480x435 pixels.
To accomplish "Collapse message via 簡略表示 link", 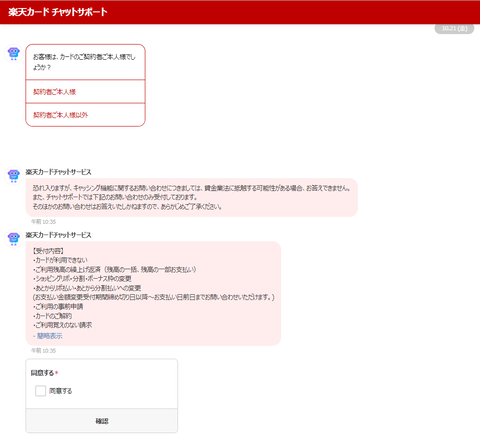I will pyautogui.click(x=48, y=336).
